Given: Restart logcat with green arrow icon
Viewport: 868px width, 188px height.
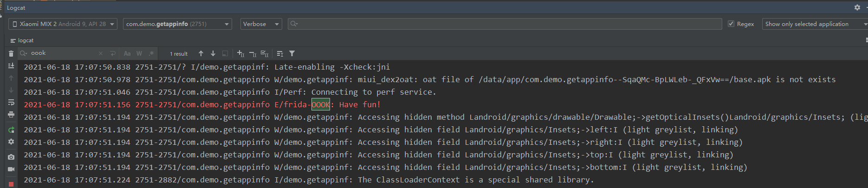Looking at the screenshot, I should (x=11, y=130).
